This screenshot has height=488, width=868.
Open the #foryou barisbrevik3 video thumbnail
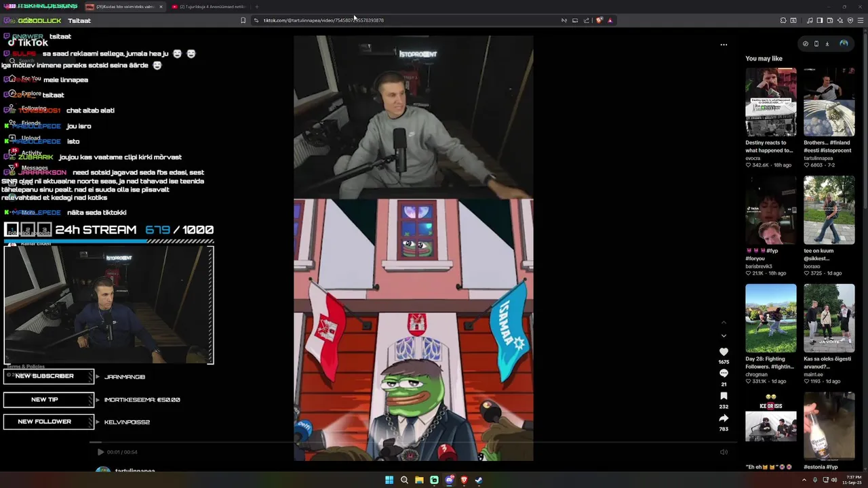(771, 210)
